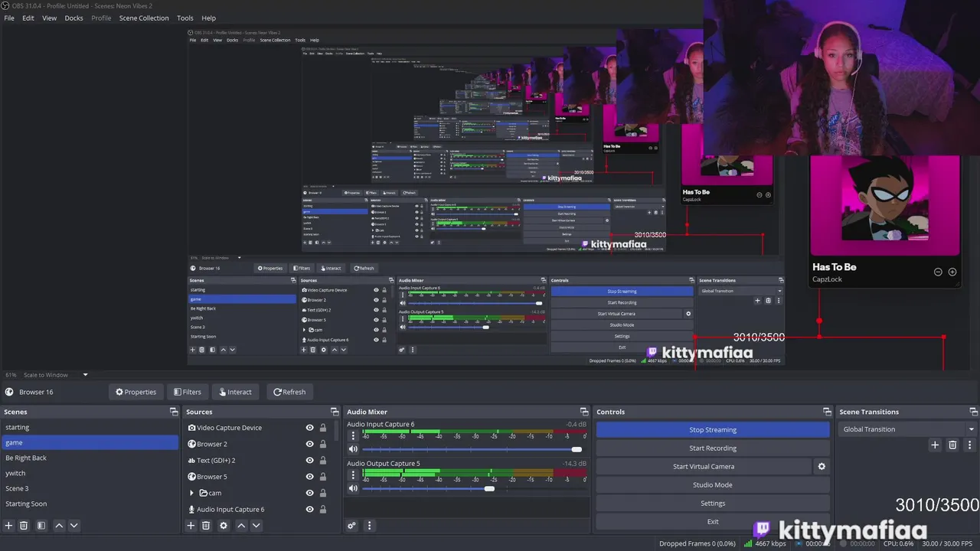980x551 pixels.
Task: Open Audio Input Capture 6 mixer options dots
Action: tap(353, 435)
